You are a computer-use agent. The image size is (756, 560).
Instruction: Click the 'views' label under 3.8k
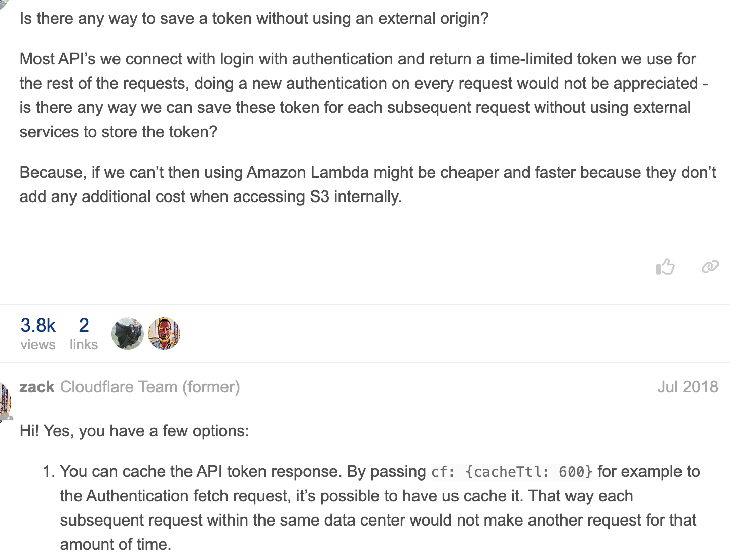click(38, 345)
